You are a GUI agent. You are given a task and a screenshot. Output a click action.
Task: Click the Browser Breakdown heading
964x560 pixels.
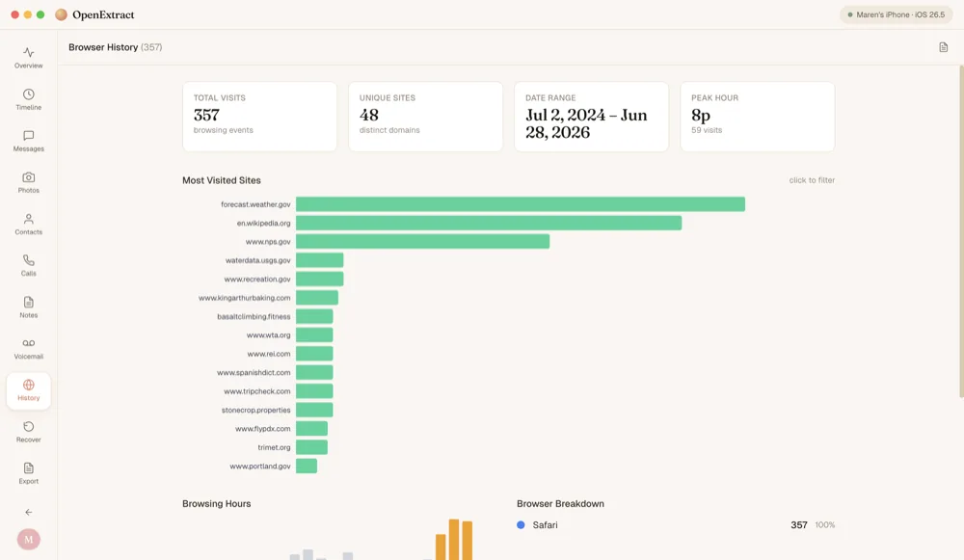[x=560, y=503]
